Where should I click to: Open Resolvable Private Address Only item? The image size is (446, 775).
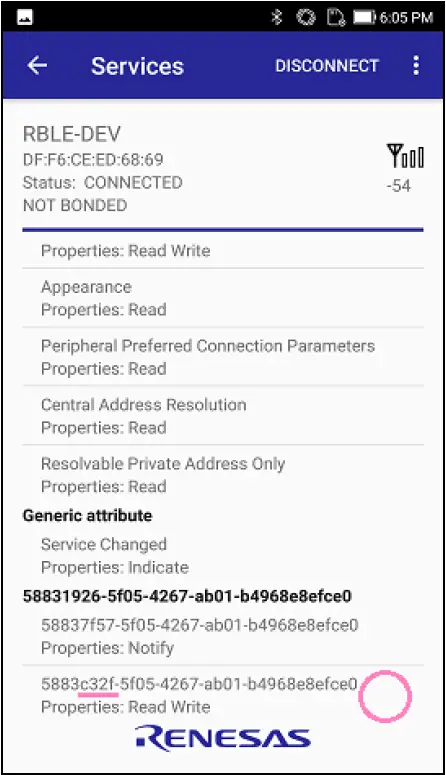click(x=223, y=474)
